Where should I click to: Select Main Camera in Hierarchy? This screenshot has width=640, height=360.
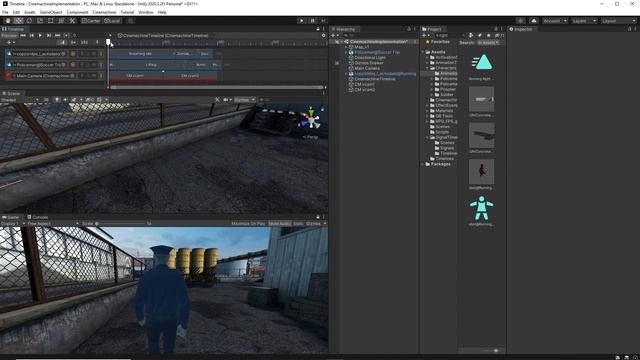367,68
